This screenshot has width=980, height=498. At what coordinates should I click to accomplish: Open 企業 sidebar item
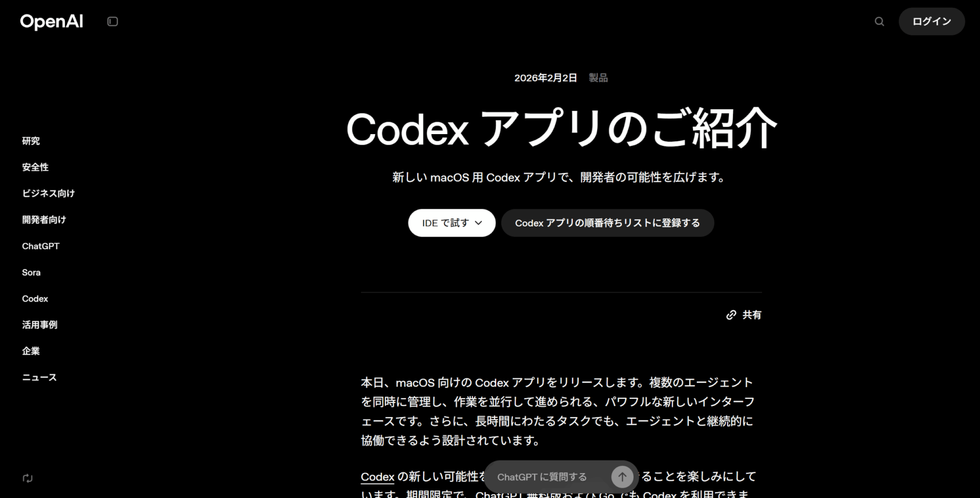tap(31, 351)
